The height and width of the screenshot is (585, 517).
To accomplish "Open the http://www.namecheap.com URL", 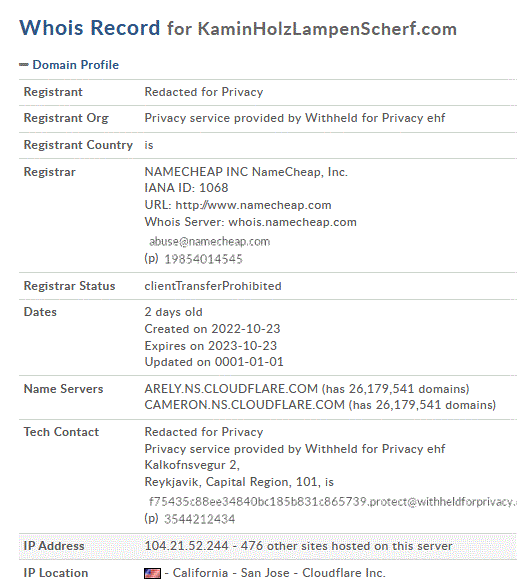I will (253, 205).
